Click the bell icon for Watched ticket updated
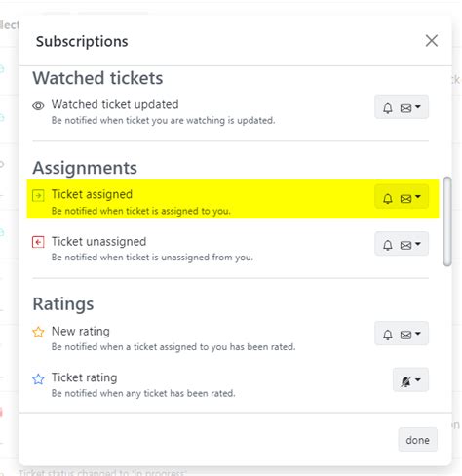Image resolution: width=462 pixels, height=476 pixels. 388,108
